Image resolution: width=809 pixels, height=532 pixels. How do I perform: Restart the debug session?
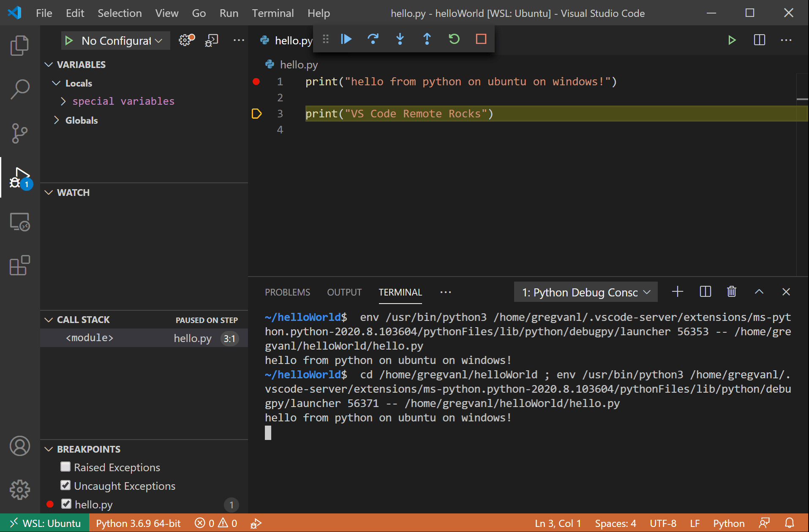(454, 39)
